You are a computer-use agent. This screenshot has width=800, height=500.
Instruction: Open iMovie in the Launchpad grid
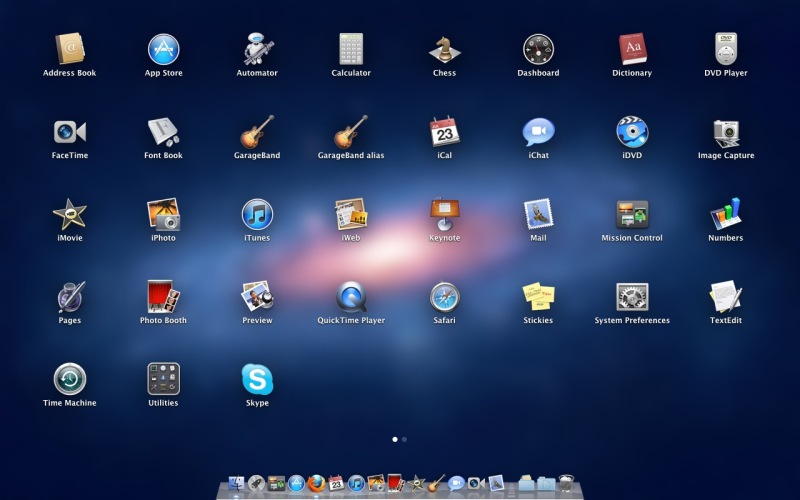tap(70, 214)
